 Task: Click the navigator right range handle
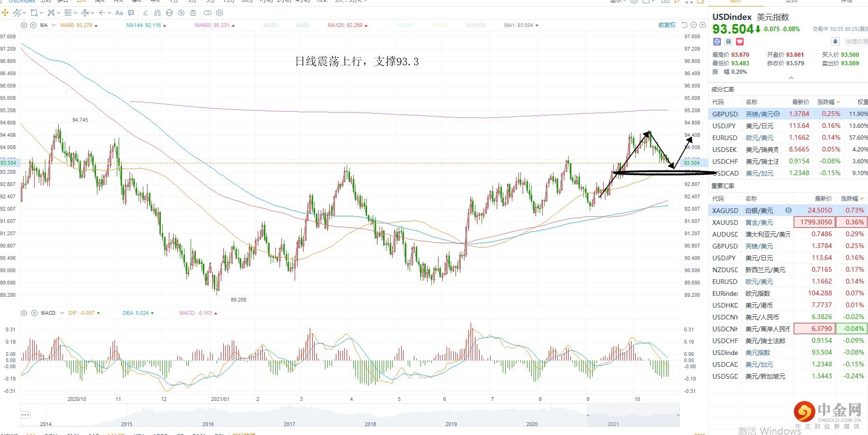678,415
